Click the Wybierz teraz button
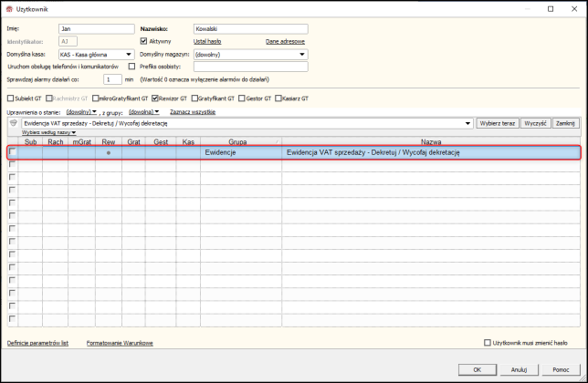This screenshot has height=383, width=588. click(x=498, y=123)
